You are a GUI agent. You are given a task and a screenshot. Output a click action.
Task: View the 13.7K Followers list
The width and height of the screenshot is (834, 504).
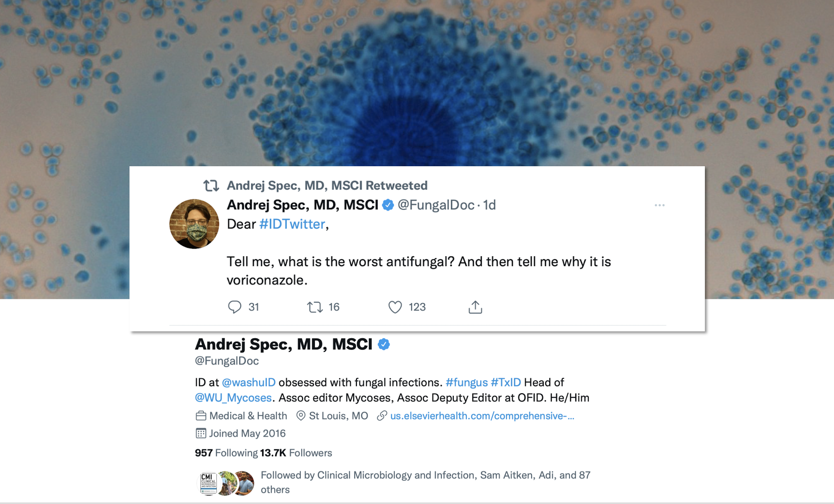click(x=296, y=453)
